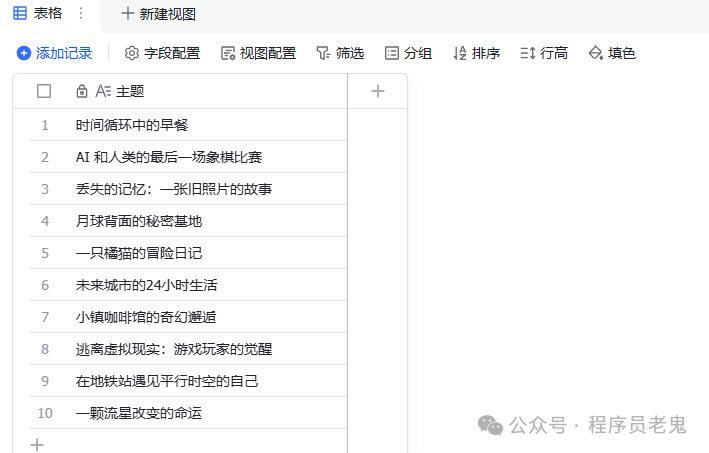Image resolution: width=709 pixels, height=453 pixels.
Task: Click the 筛选 funnel icon
Action: click(323, 53)
